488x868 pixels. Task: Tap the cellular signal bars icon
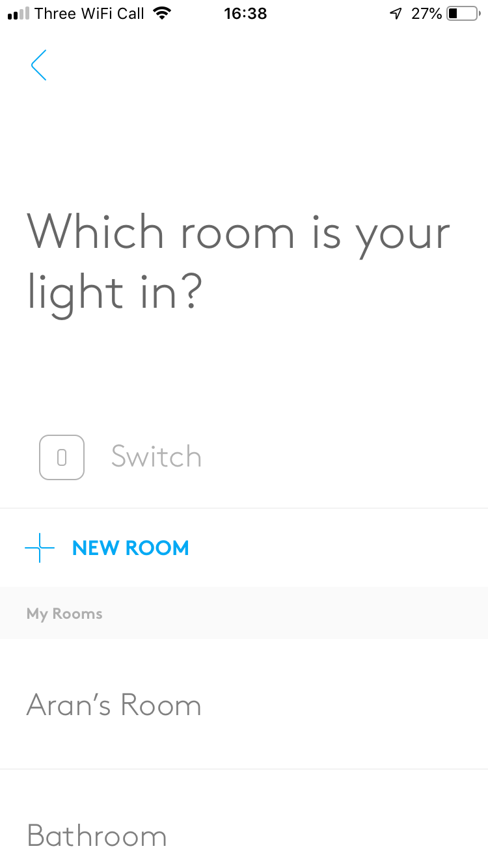point(18,13)
